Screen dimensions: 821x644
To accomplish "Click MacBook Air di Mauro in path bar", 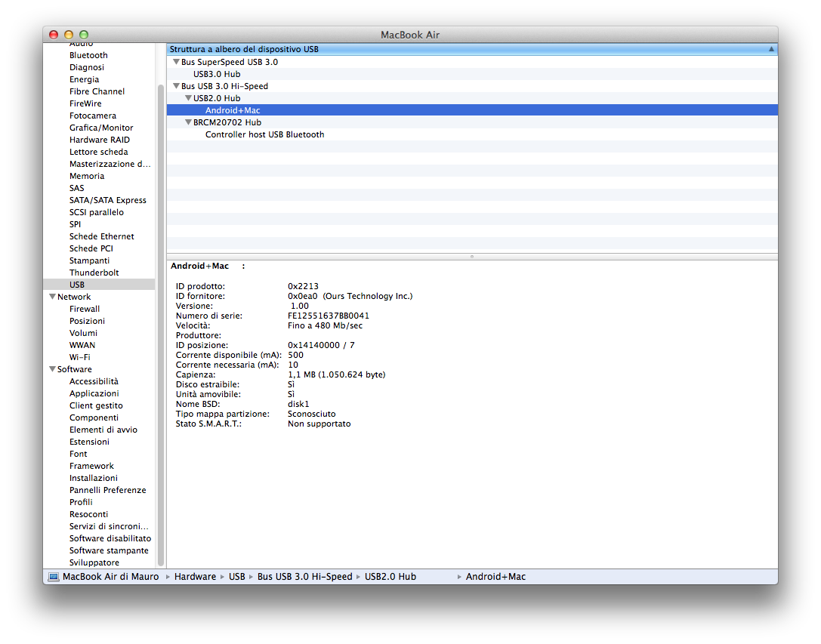I will [x=110, y=577].
